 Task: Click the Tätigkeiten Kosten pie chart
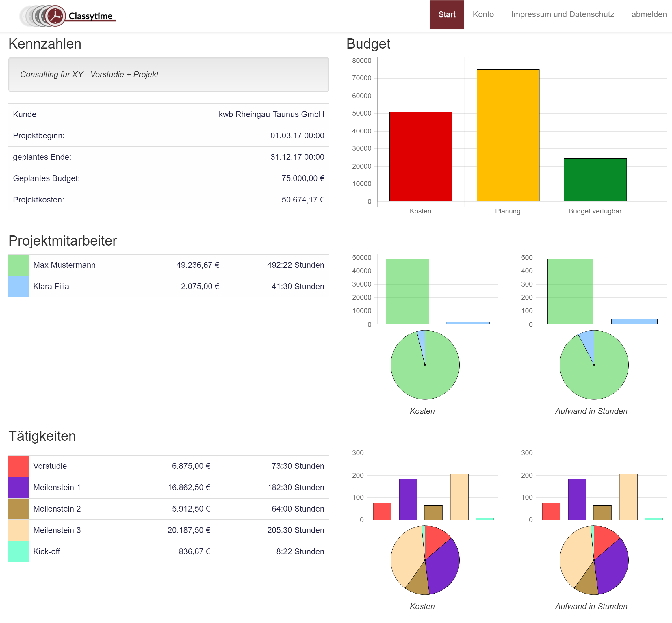425,560
